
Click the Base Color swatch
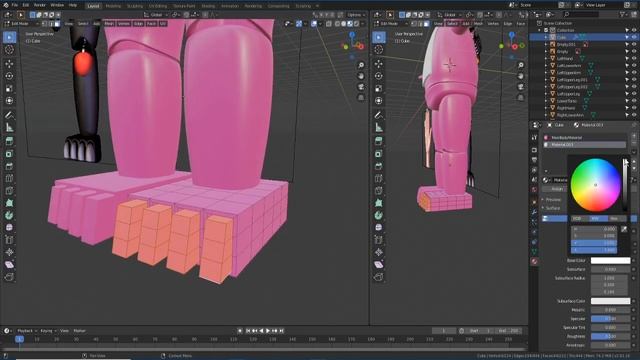[x=610, y=260]
